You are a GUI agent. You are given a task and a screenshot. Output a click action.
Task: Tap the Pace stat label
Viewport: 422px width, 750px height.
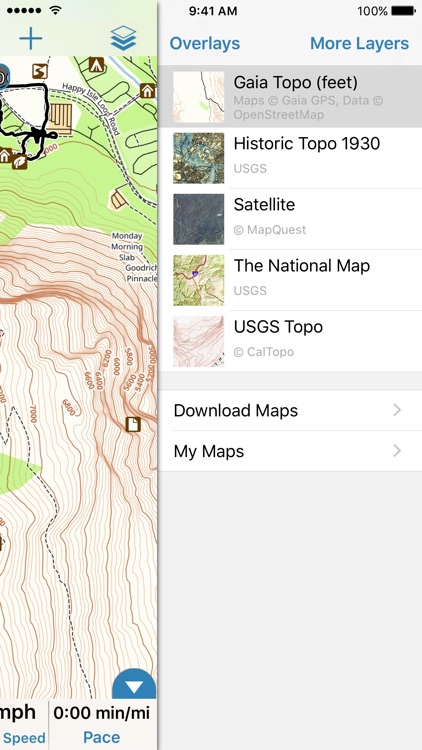coord(101,737)
